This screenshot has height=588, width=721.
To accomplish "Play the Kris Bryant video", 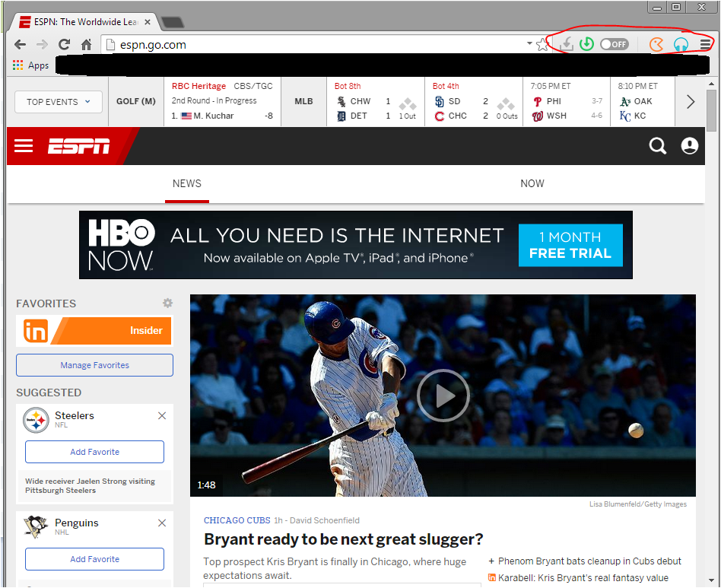I will tap(443, 396).
